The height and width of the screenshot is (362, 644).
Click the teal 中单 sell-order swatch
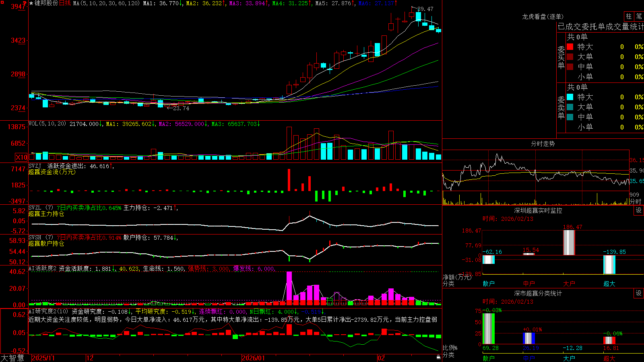coord(570,117)
